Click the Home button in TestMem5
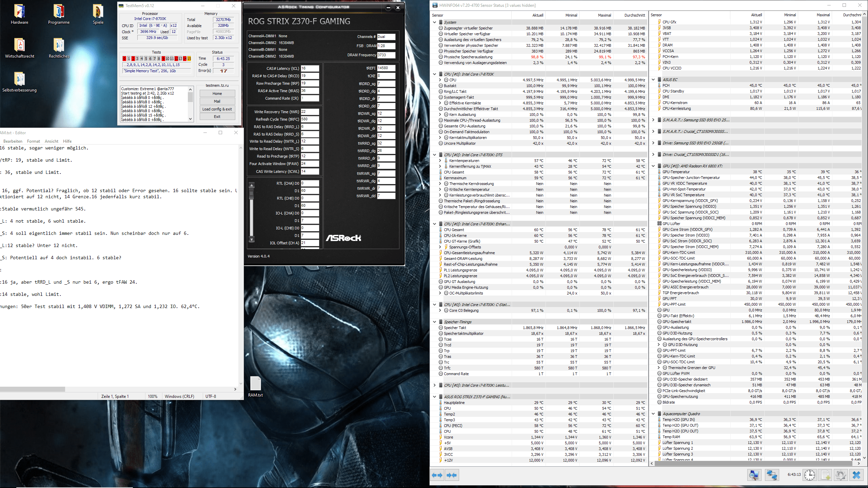This screenshot has width=868, height=488. pos(217,94)
